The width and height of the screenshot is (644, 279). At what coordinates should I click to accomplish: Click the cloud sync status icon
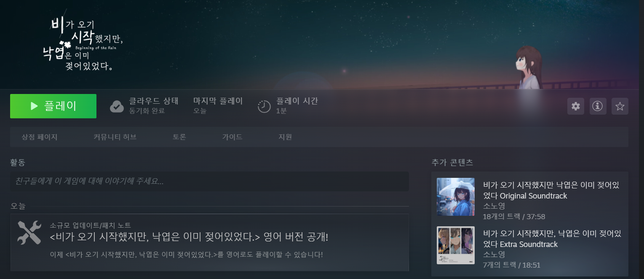click(x=117, y=106)
